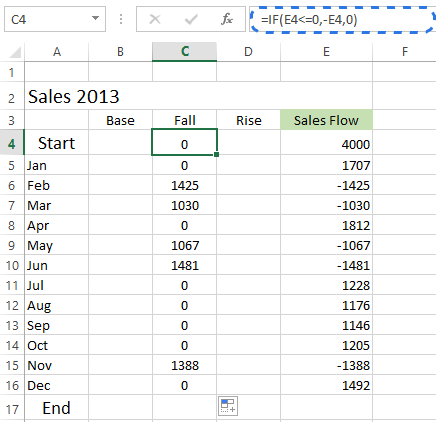Click the Sales Flow value -1388

(x=327, y=365)
